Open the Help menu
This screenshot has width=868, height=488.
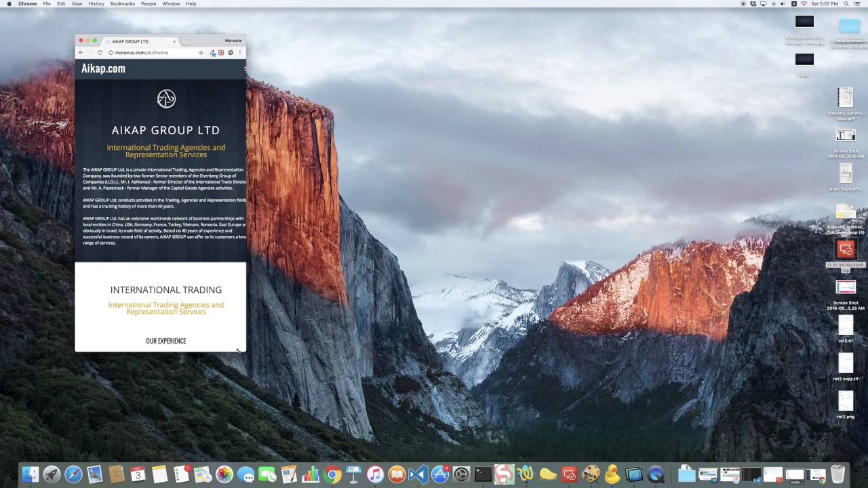pos(191,4)
